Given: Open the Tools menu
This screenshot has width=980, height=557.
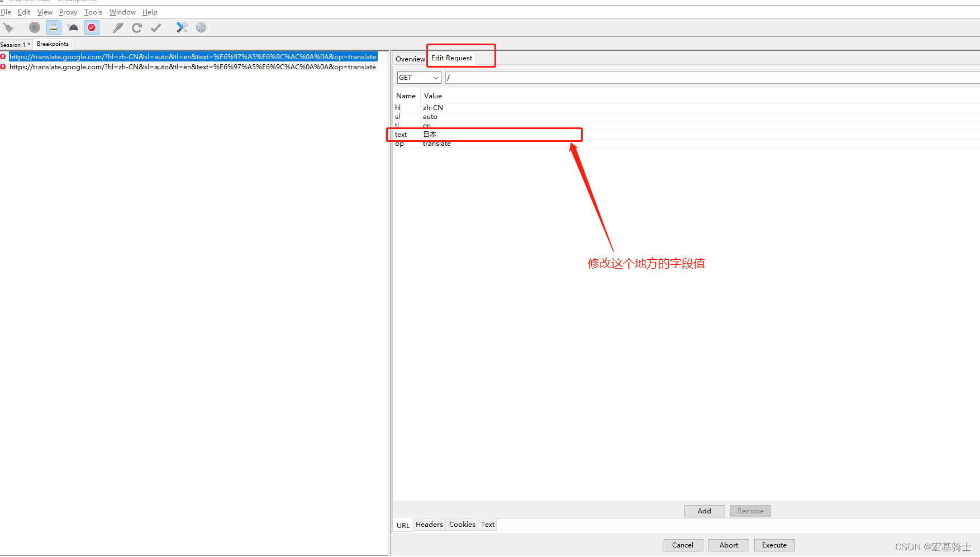Looking at the screenshot, I should [x=93, y=12].
